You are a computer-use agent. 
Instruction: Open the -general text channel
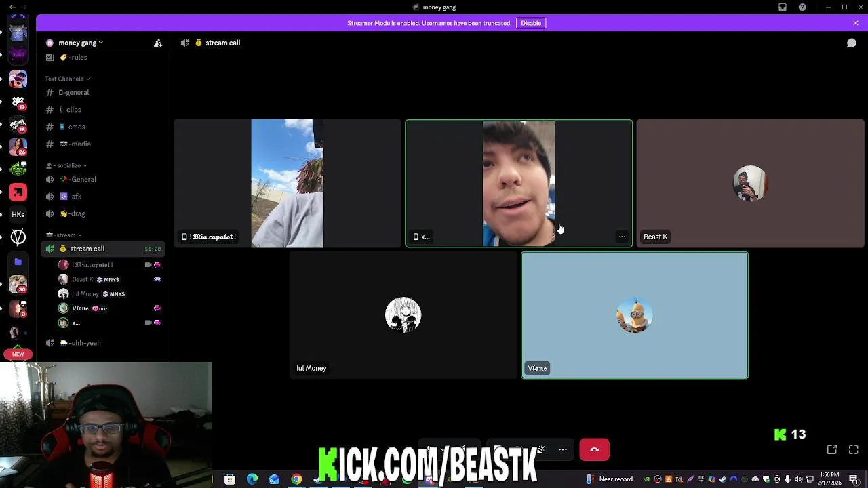pyautogui.click(x=102, y=92)
